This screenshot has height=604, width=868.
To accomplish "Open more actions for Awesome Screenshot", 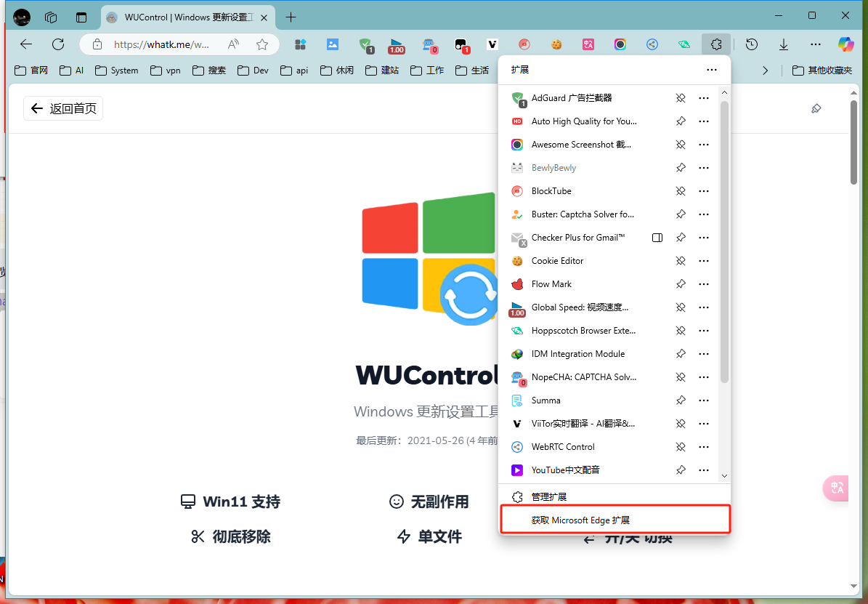I will tap(704, 145).
